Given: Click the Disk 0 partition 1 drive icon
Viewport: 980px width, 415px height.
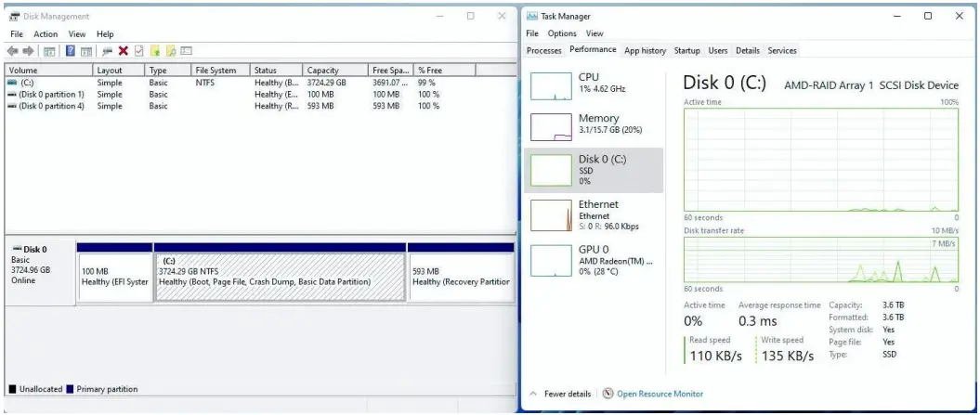Looking at the screenshot, I should [x=12, y=95].
